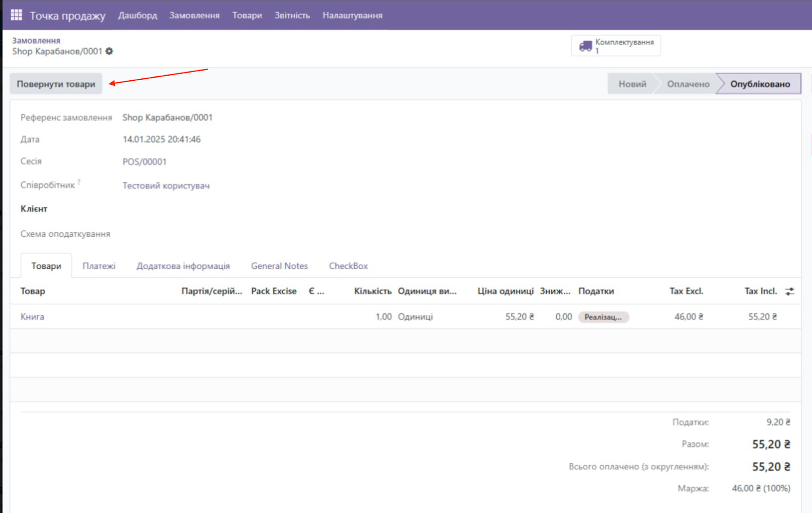This screenshot has width=812, height=513.
Task: Click the gear icon next to order name
Action: 109,51
